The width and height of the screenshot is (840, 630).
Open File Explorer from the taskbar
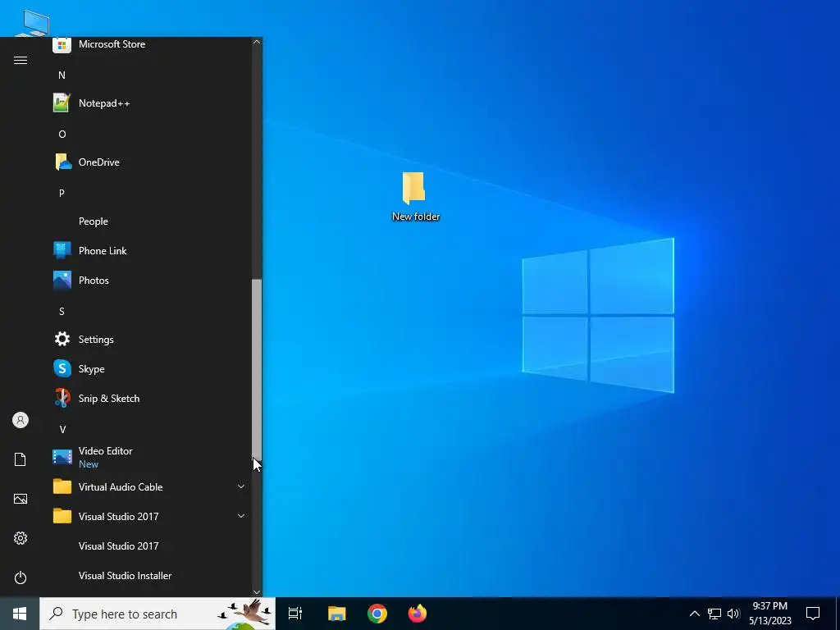(337, 614)
